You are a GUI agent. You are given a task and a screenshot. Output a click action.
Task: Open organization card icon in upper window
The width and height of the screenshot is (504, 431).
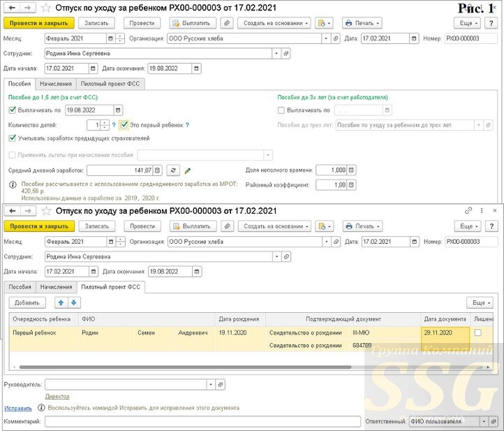click(x=336, y=38)
